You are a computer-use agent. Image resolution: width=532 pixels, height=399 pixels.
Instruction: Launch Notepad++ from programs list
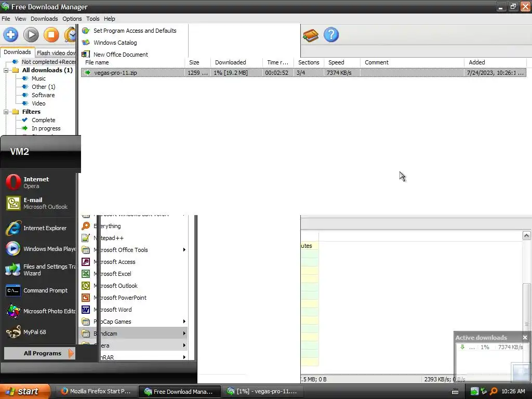click(134, 238)
